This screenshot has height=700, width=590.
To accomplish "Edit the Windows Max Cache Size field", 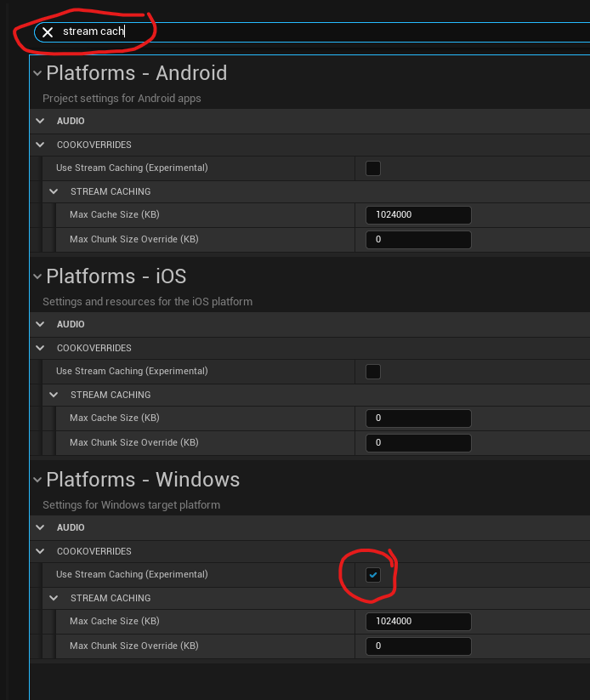I will pyautogui.click(x=418, y=621).
